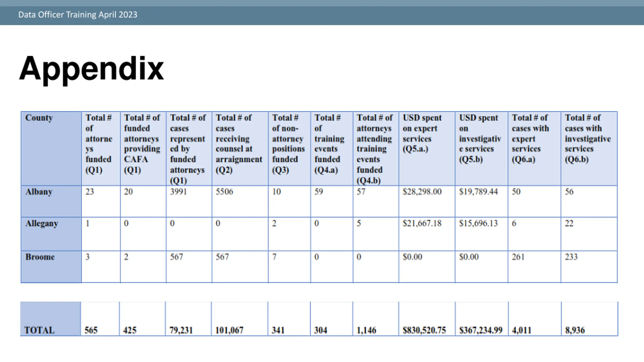The height and width of the screenshot is (362, 644).
Task: Click the total $830,520.75 cell
Action: coord(424,330)
